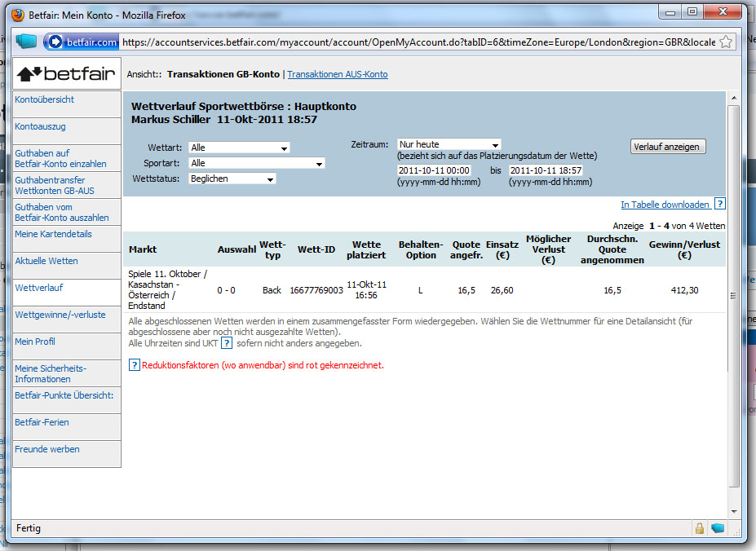Click the Markt column header
Screen dimensions: 756x551
pyautogui.click(x=143, y=249)
